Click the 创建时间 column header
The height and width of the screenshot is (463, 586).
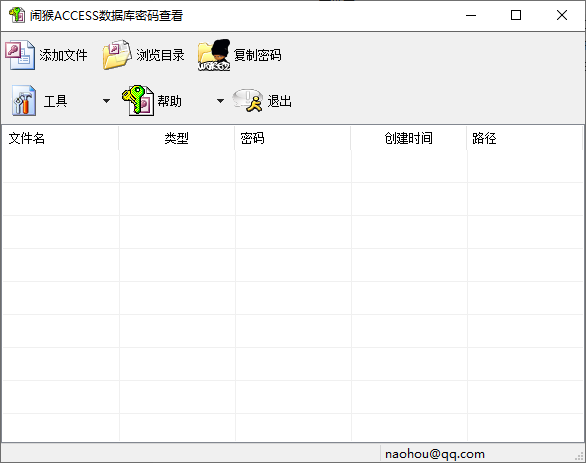coord(408,138)
